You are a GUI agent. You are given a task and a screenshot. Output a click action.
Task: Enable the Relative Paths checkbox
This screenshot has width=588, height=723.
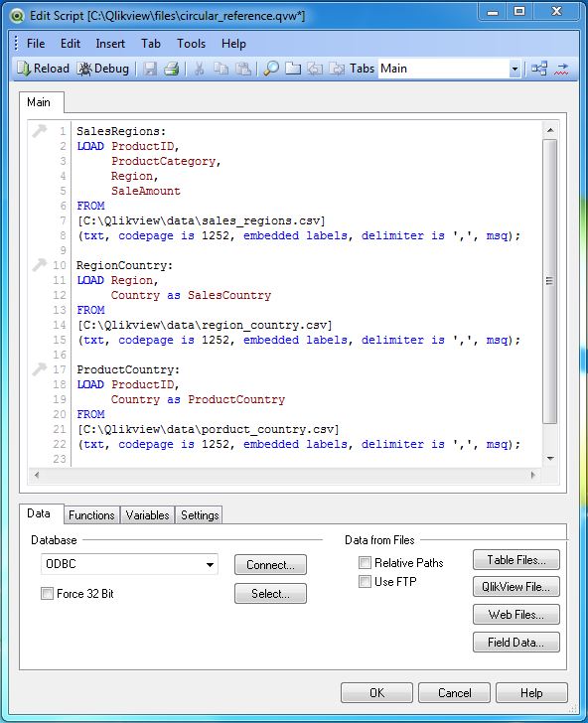coord(365,562)
